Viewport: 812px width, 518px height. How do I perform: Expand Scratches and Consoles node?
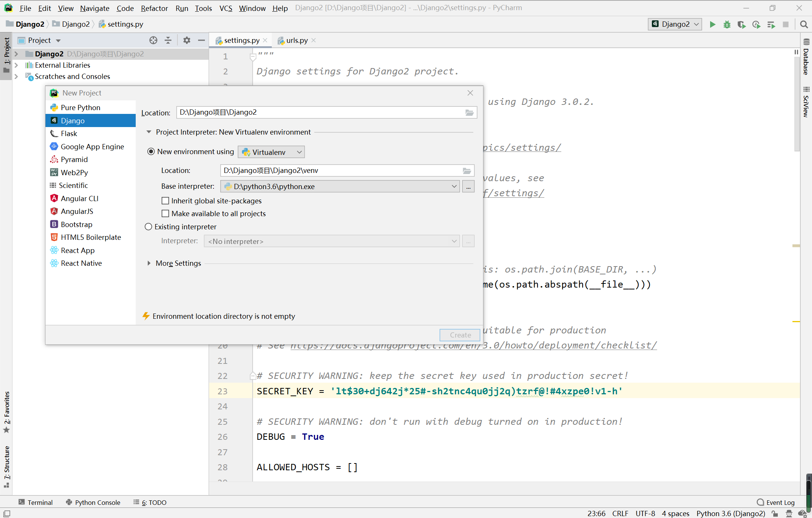click(16, 76)
